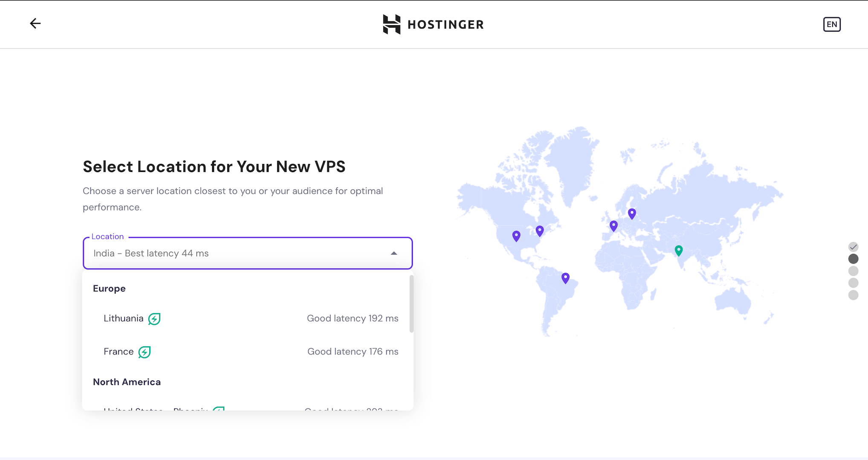Screen dimensions: 868x460
Task: Click the eastern United States map pin
Action: tap(540, 230)
